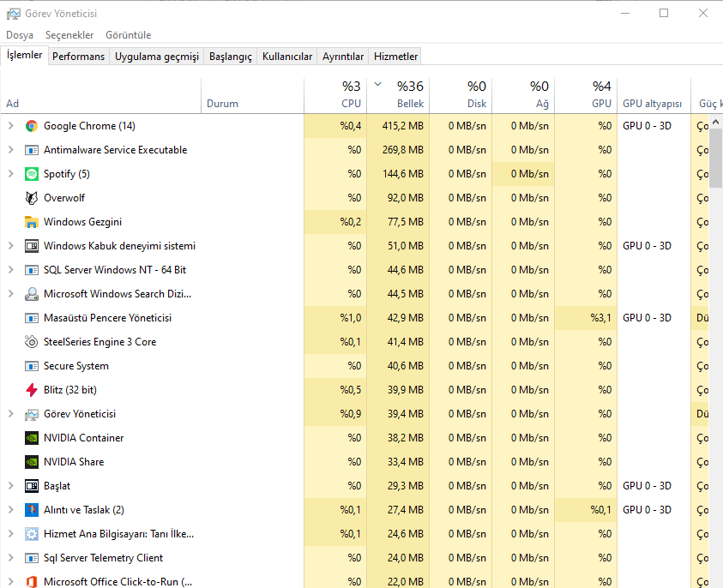
Task: Click the Görev Yöneticisi process row icon
Action: 32,414
